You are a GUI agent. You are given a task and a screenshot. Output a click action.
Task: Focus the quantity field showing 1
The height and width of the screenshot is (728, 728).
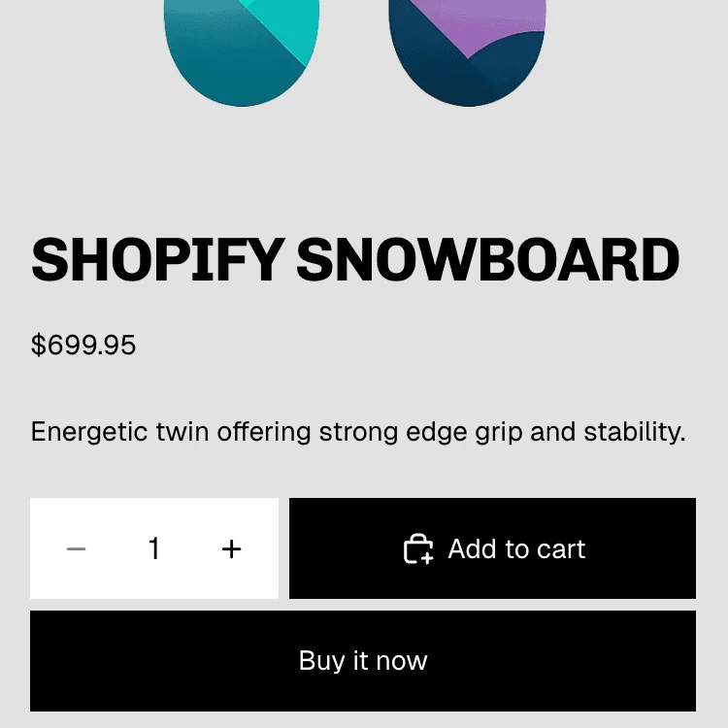(x=153, y=549)
